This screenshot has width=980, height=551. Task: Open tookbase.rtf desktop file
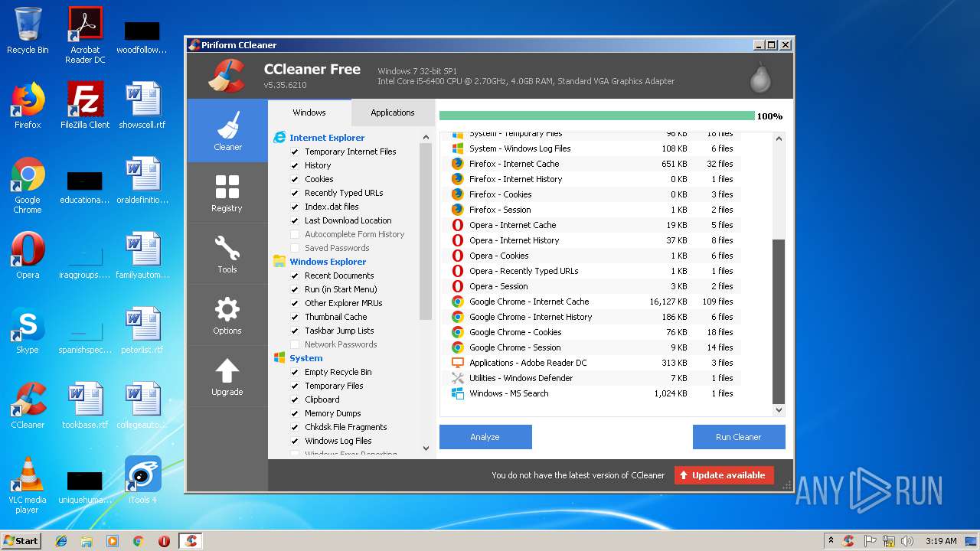[85, 406]
